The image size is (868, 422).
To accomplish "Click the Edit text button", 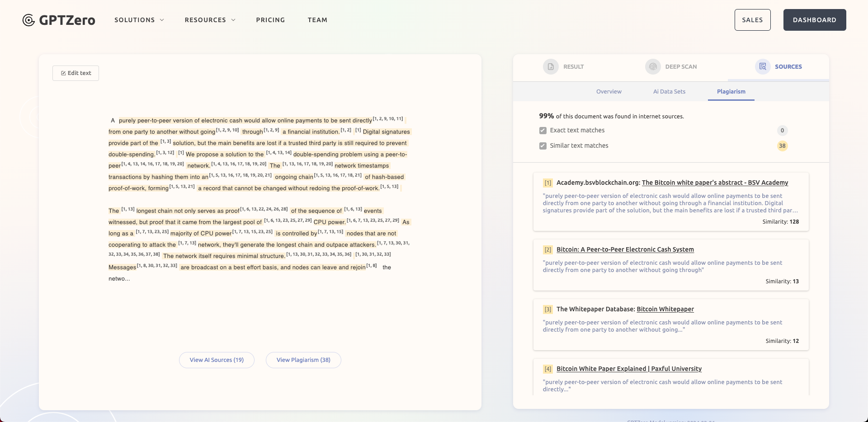I will click(76, 73).
